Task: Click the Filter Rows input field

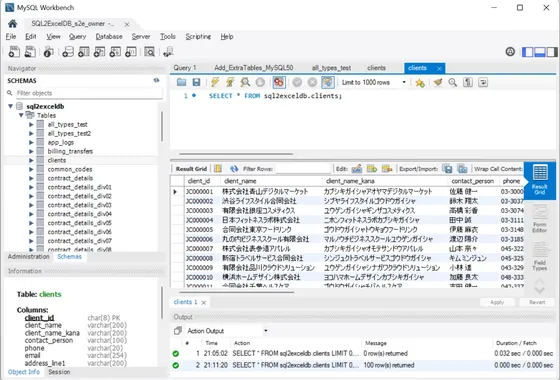Action: [304, 169]
